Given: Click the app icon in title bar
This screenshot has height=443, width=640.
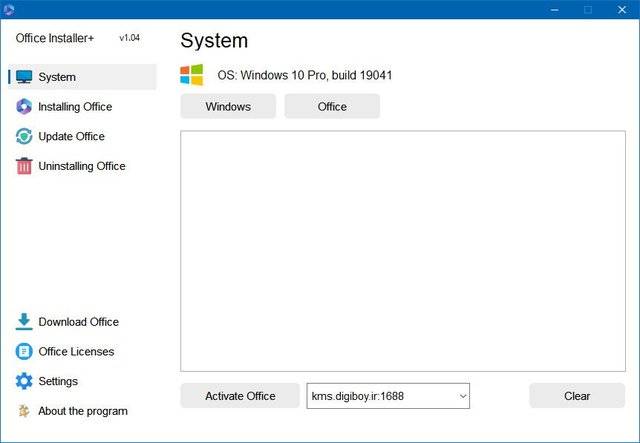Looking at the screenshot, I should (9, 9).
